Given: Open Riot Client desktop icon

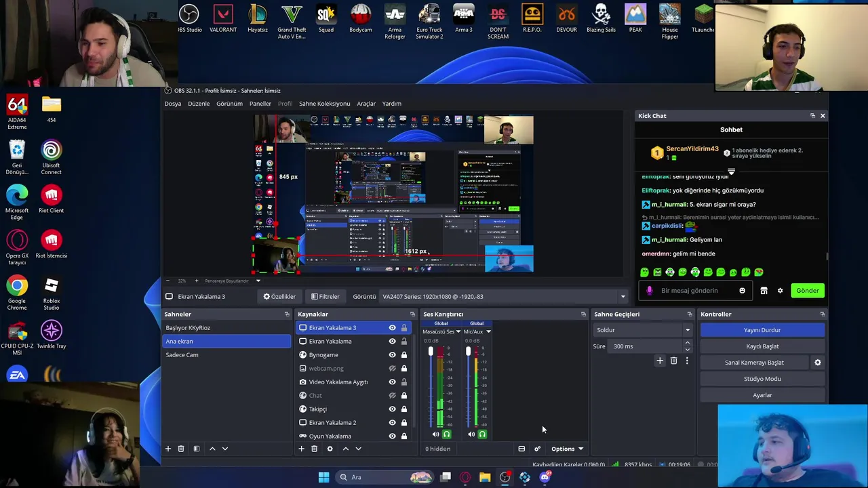Looking at the screenshot, I should tap(51, 201).
